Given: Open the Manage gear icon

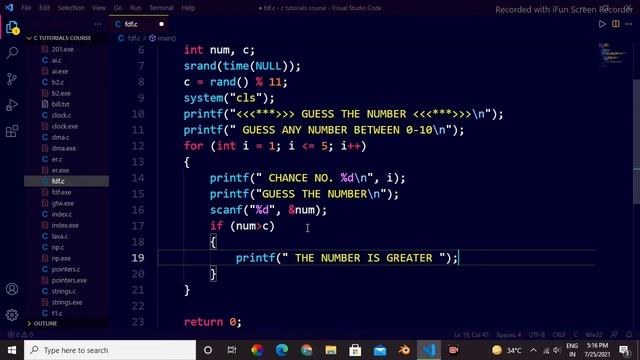Looking at the screenshot, I should click(x=12, y=315).
